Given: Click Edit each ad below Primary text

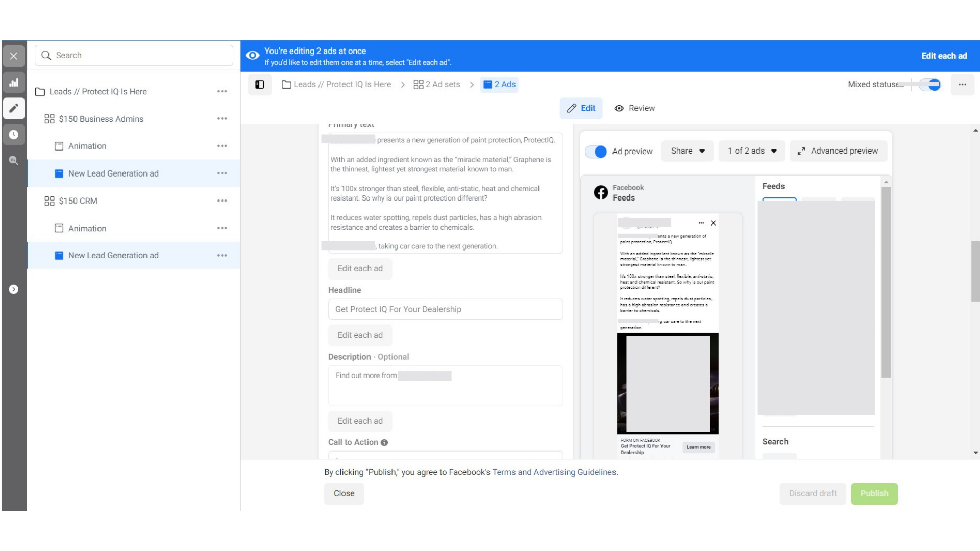Looking at the screenshot, I should click(x=360, y=269).
